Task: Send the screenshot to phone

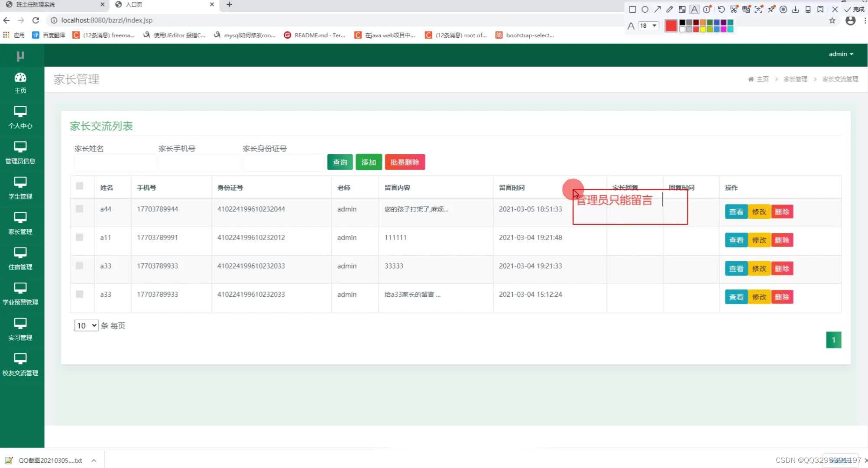Action: pos(808,9)
